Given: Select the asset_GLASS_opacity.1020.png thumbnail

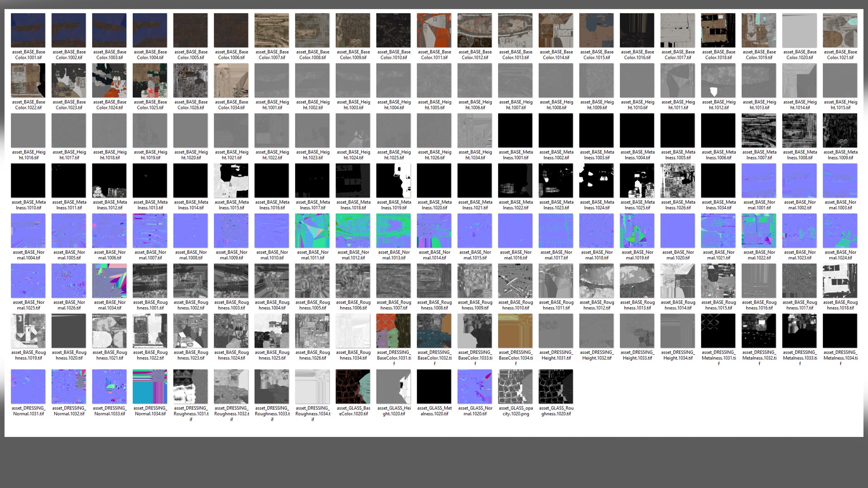Looking at the screenshot, I should [515, 387].
